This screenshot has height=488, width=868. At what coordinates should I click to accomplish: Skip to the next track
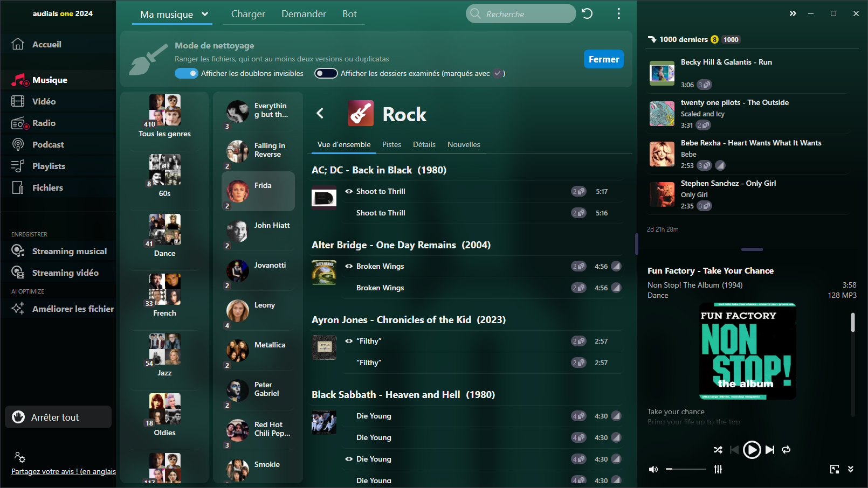pyautogui.click(x=770, y=449)
